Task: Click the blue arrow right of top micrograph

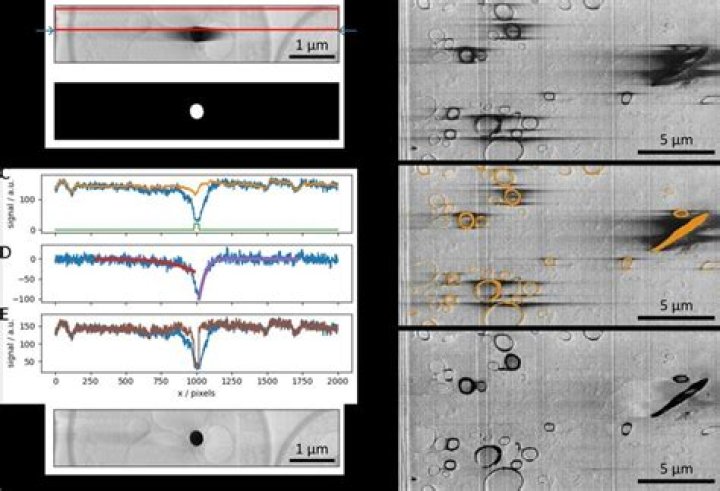Action: [x=348, y=31]
